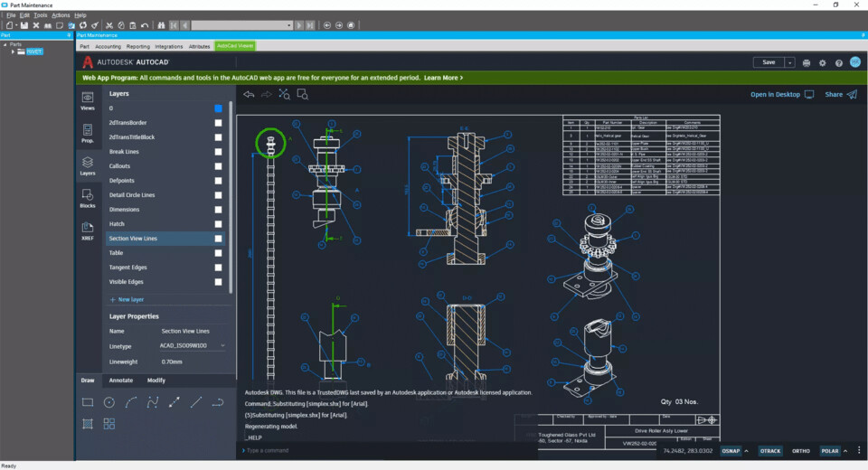868x470 pixels.
Task: Select the Line draw tool
Action: [x=196, y=402]
